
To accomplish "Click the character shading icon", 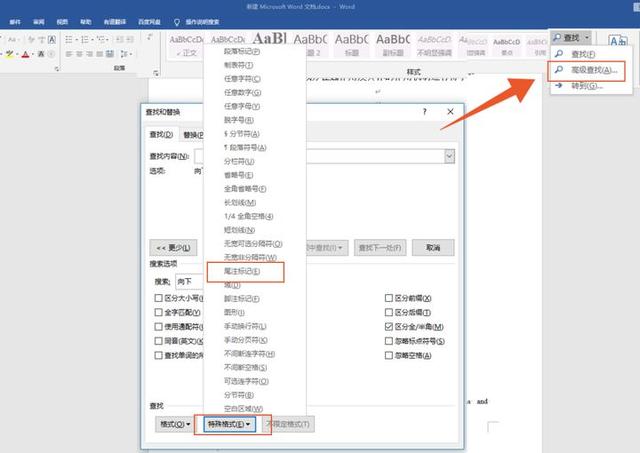I will [x=41, y=54].
